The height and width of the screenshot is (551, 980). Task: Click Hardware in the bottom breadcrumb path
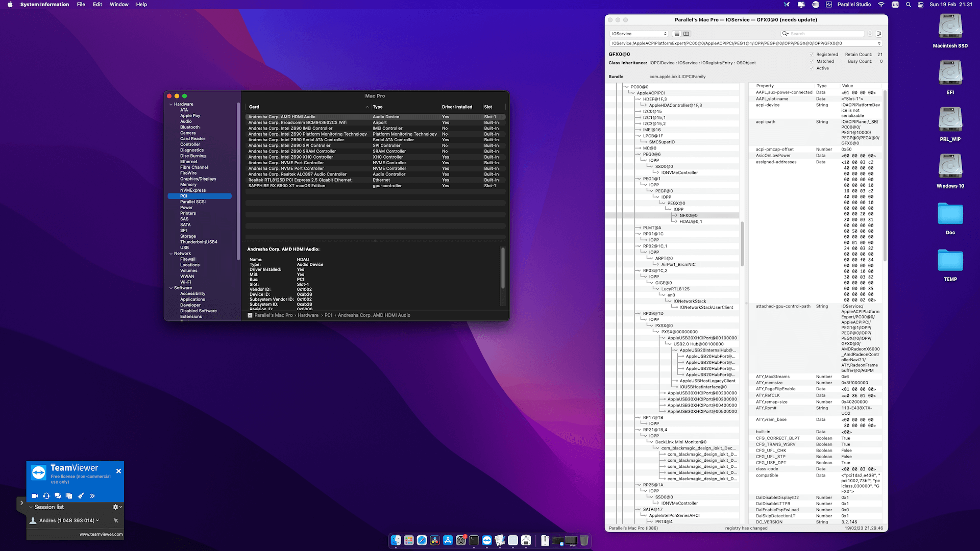click(308, 315)
